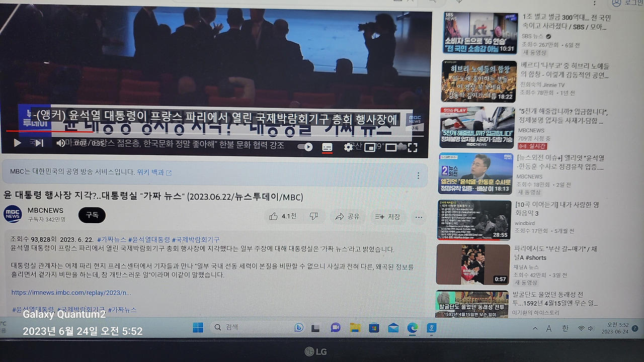Open video titled '베르디 나부코 중 히브리 노예들'
The width and height of the screenshot is (644, 362).
point(565,70)
